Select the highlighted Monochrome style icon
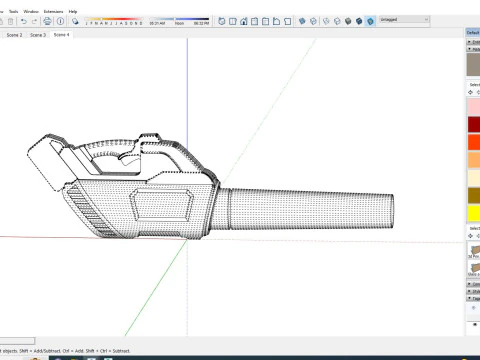This screenshot has height=360, width=480. tap(370, 21)
